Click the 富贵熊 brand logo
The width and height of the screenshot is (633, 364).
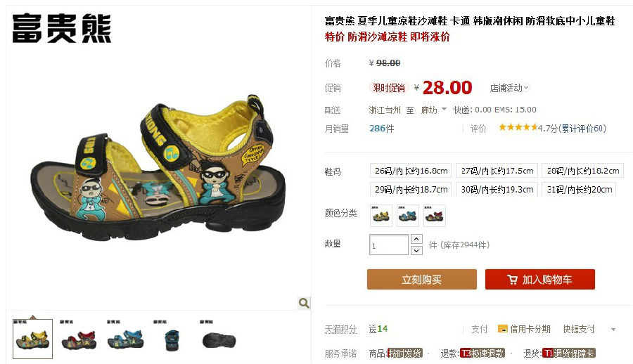point(61,28)
